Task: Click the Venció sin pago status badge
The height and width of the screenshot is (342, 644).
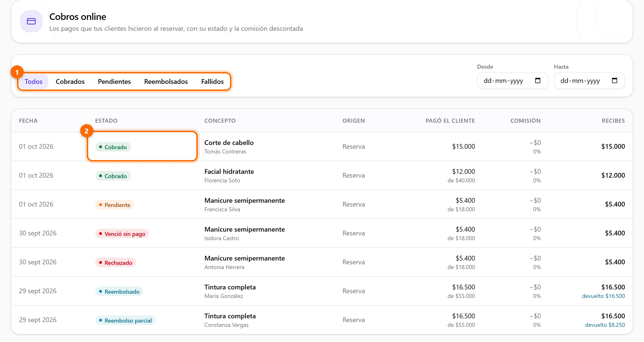Action: pos(122,234)
